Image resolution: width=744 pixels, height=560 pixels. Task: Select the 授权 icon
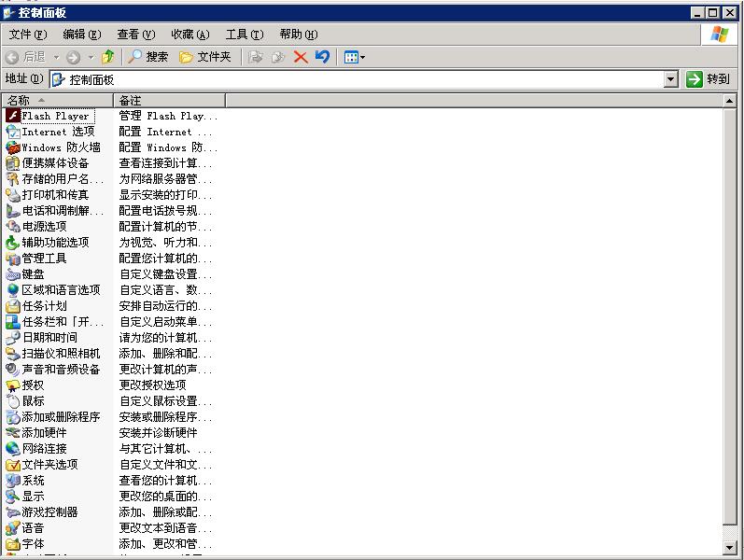[x=13, y=385]
